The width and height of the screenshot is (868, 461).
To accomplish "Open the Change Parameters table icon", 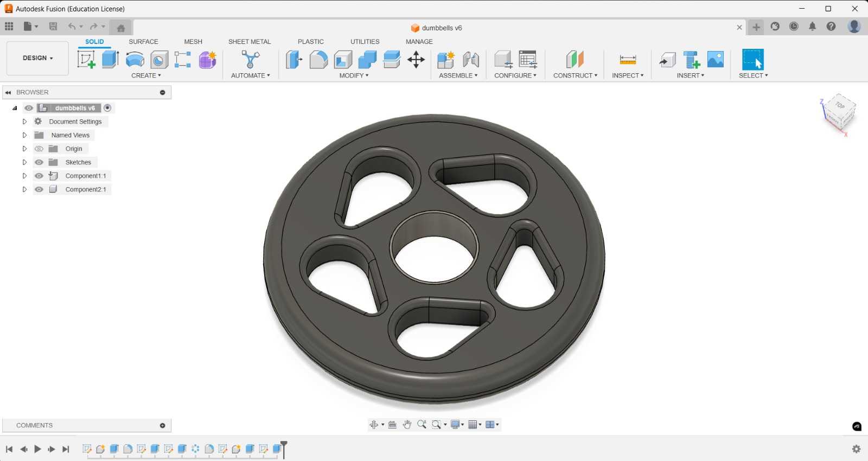I will [x=528, y=60].
